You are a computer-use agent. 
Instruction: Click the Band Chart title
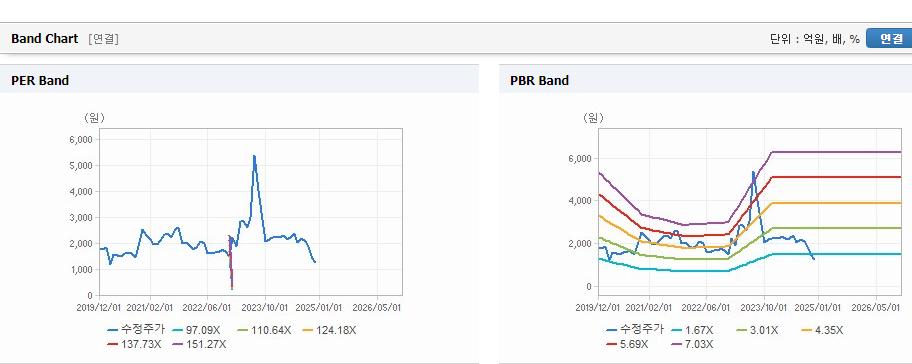tap(44, 39)
